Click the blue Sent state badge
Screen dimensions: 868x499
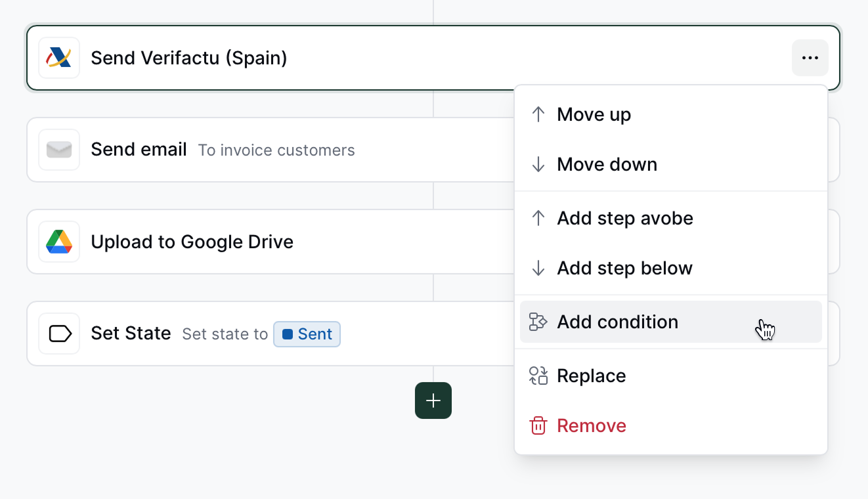point(307,334)
